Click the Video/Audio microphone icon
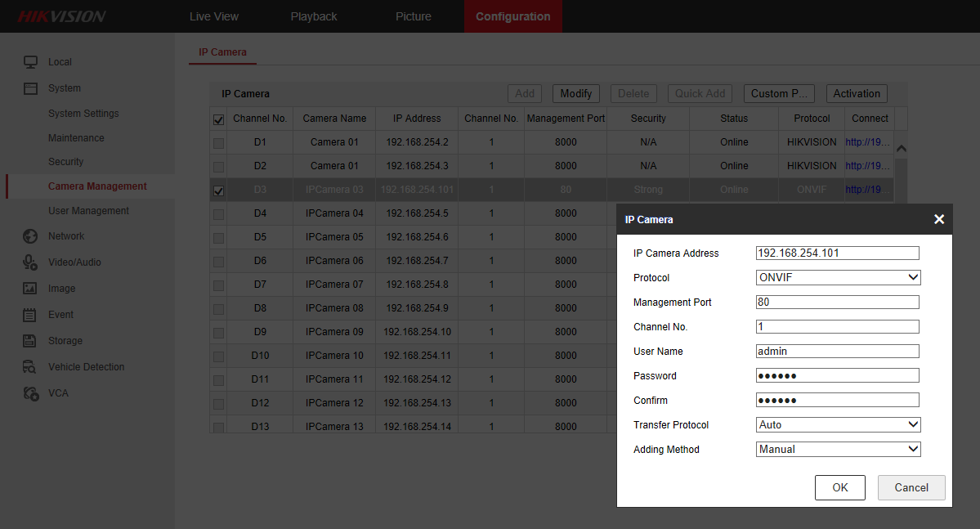980x529 pixels. tap(30, 262)
